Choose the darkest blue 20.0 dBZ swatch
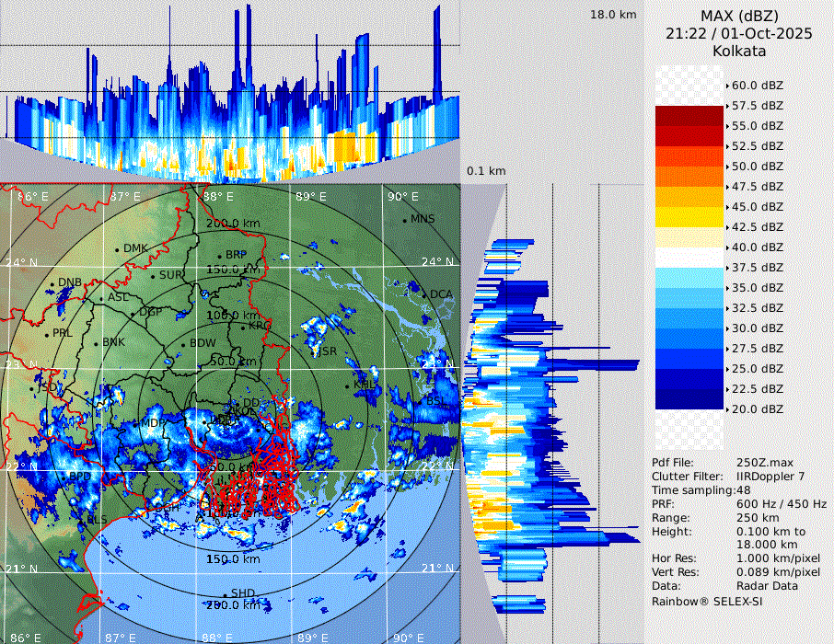The image size is (834, 644). (689, 399)
